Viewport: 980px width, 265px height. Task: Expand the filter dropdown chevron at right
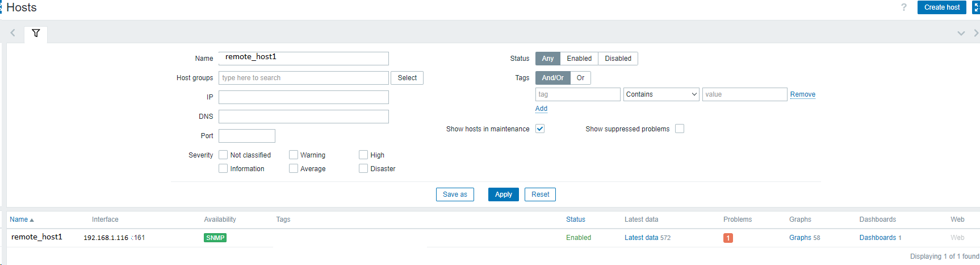pos(961,34)
